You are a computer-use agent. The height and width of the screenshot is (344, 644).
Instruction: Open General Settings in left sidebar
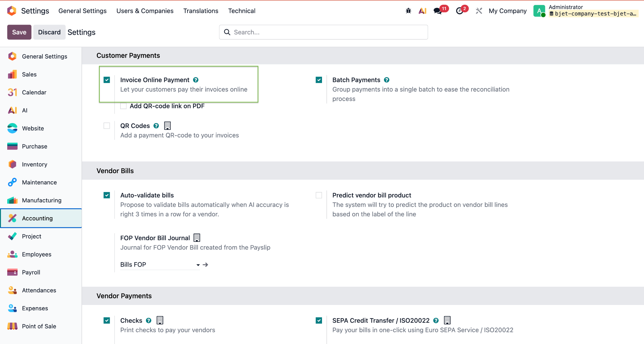tap(41, 56)
